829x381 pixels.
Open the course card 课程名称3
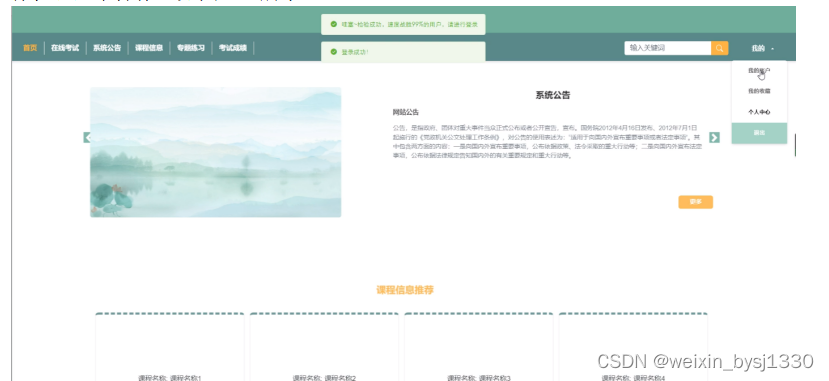tap(478, 347)
